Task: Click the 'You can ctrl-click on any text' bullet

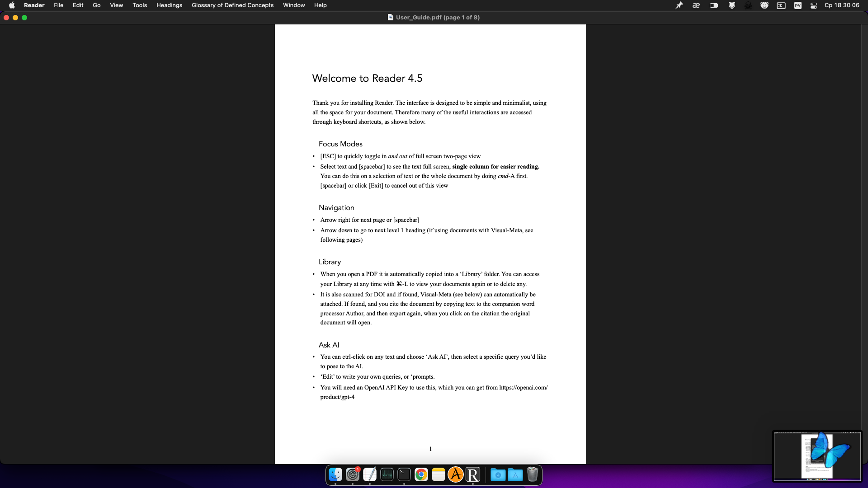Action: [x=433, y=361]
